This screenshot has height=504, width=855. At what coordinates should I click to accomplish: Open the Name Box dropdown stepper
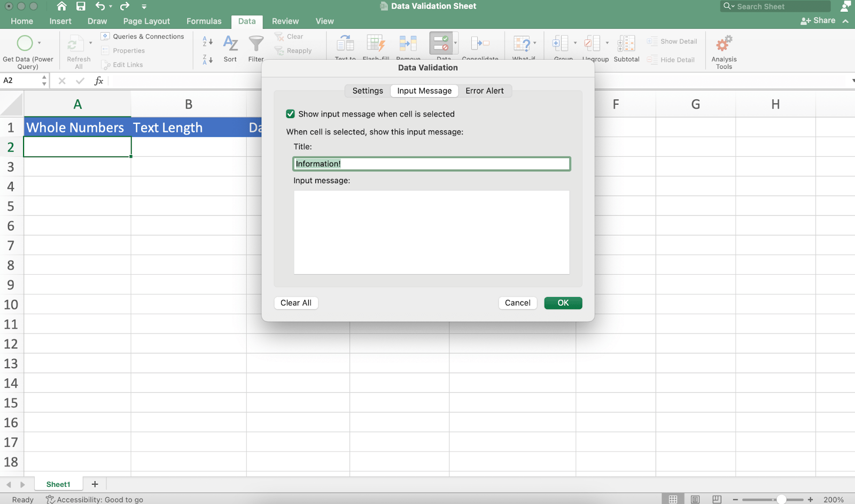(44, 80)
